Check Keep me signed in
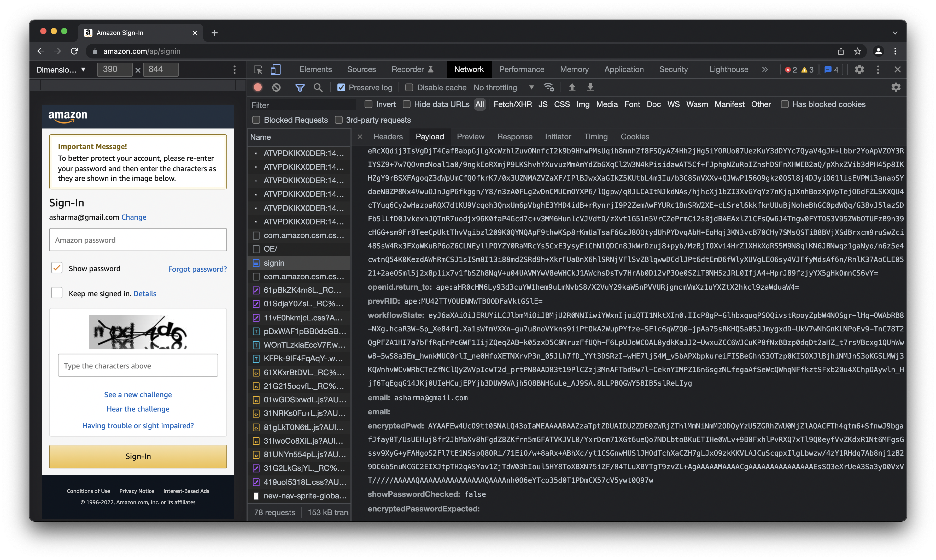 click(57, 293)
